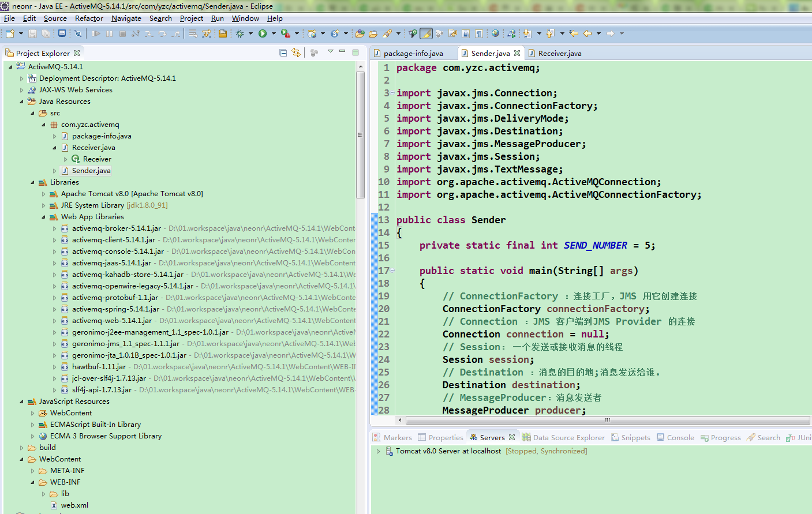Image resolution: width=812 pixels, height=514 pixels.
Task: Collapse All in Project Explorer
Action: pos(283,52)
